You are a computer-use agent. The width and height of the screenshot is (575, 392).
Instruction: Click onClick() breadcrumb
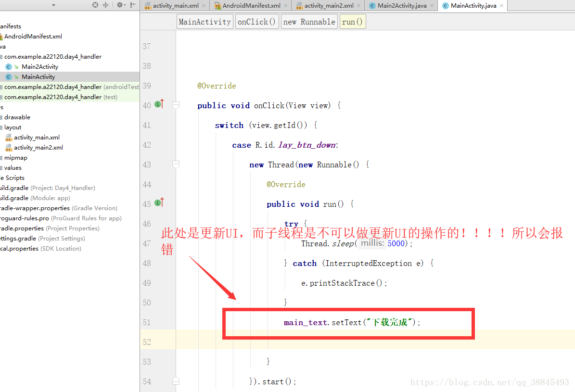tap(256, 22)
